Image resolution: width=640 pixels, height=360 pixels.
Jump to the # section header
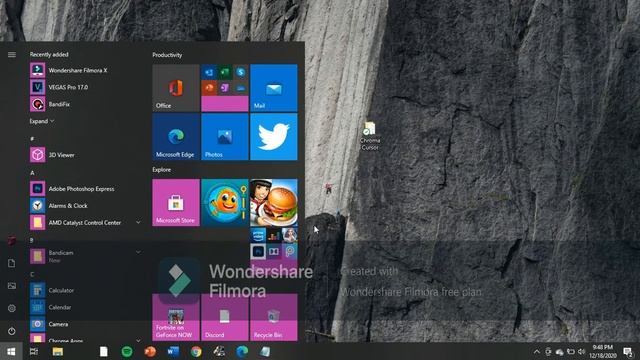pos(32,139)
